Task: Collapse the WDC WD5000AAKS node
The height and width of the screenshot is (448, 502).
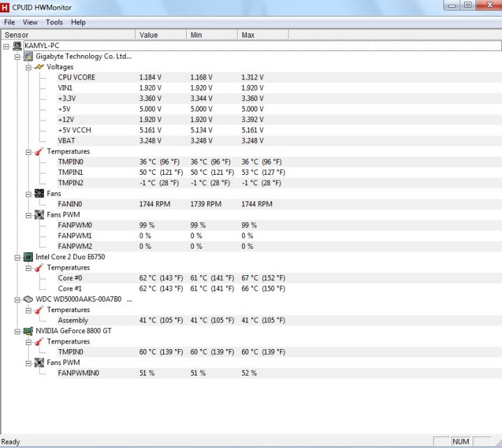Action: [x=17, y=300]
